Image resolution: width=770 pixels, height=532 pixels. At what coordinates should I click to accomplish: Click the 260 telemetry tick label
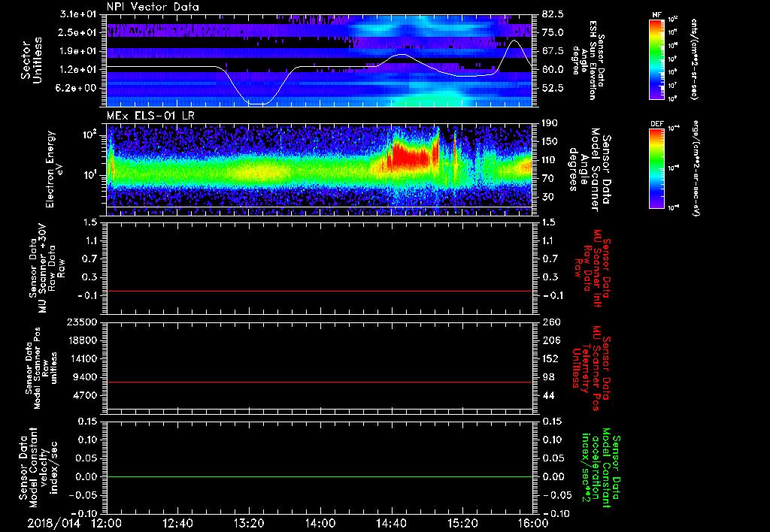click(x=550, y=322)
